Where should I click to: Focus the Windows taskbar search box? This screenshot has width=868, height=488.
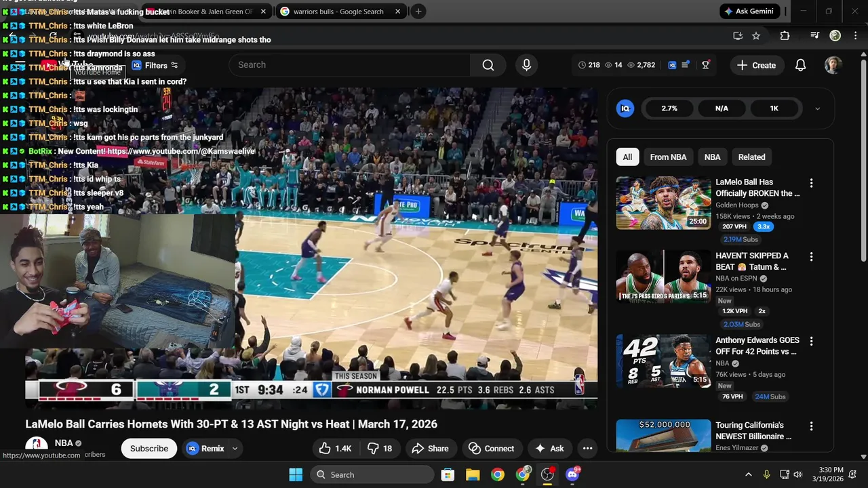372,474
